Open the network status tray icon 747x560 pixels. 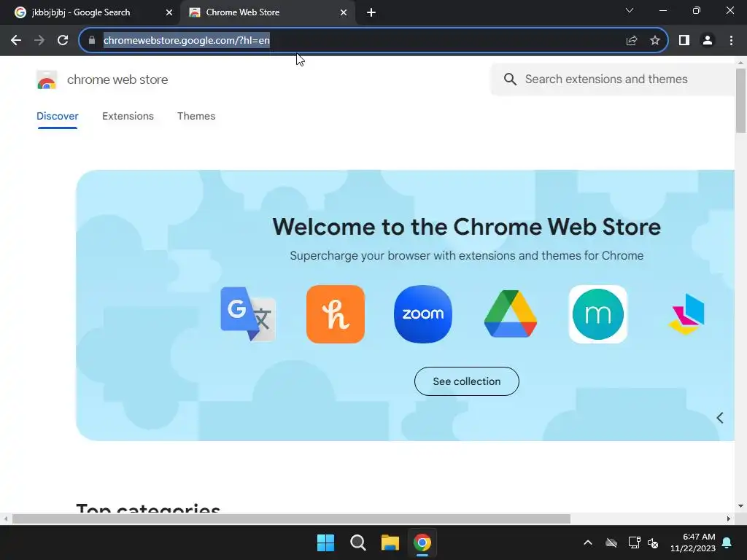click(x=634, y=542)
